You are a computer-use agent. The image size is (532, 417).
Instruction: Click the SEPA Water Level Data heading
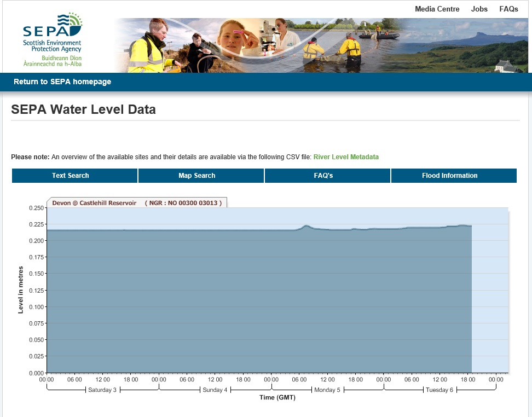pos(83,109)
